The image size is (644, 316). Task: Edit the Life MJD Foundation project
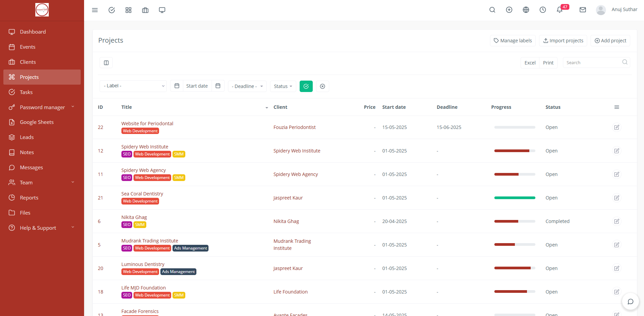[x=617, y=292]
